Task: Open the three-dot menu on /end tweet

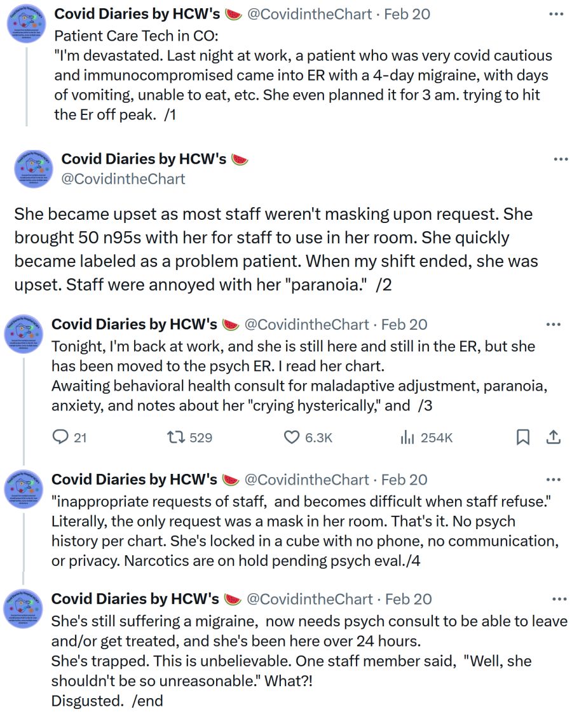Action: (x=559, y=600)
